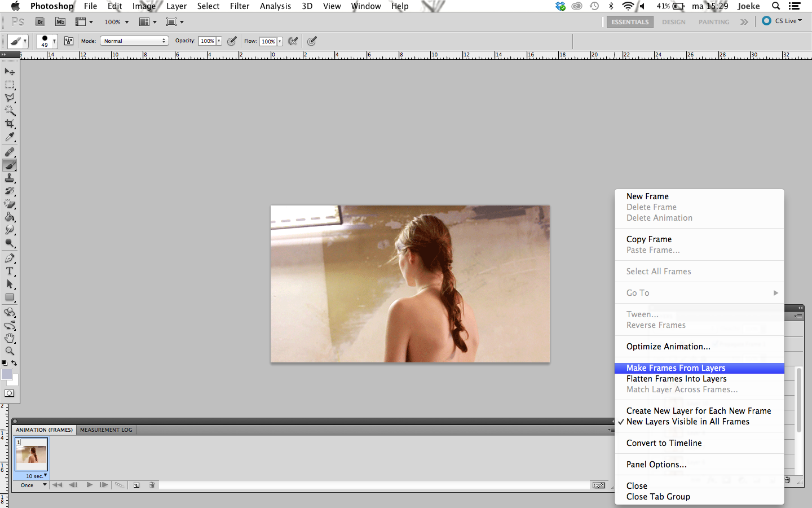The image size is (812, 508).
Task: Select the Clone Stamp tool
Action: point(10,178)
